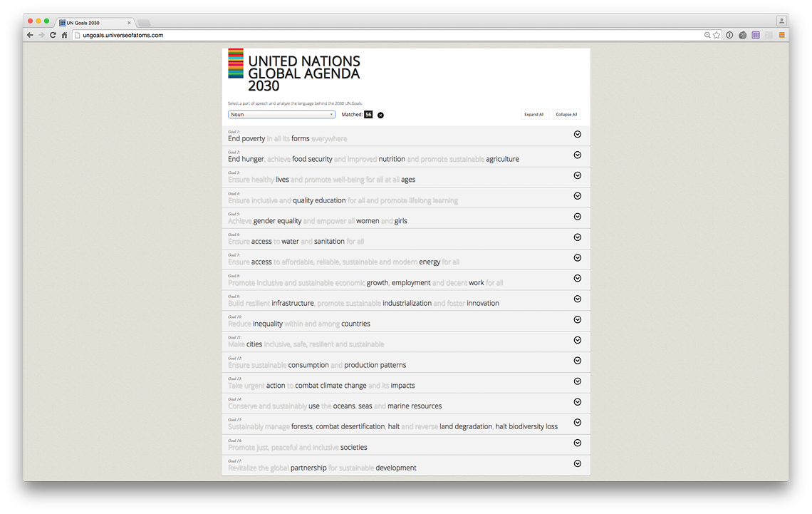Expand Goal 8 growth and employment row

coord(578,278)
